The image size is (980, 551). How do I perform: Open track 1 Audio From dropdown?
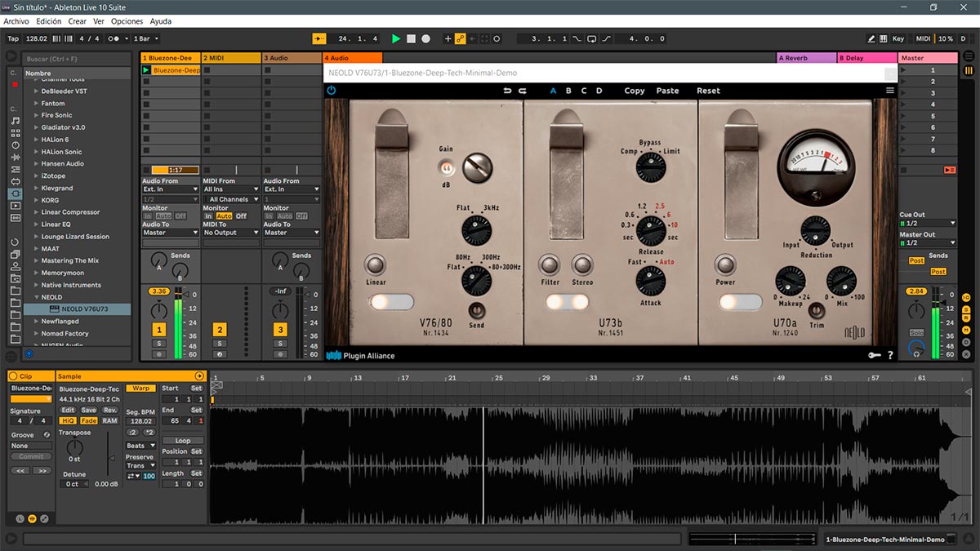coord(171,189)
